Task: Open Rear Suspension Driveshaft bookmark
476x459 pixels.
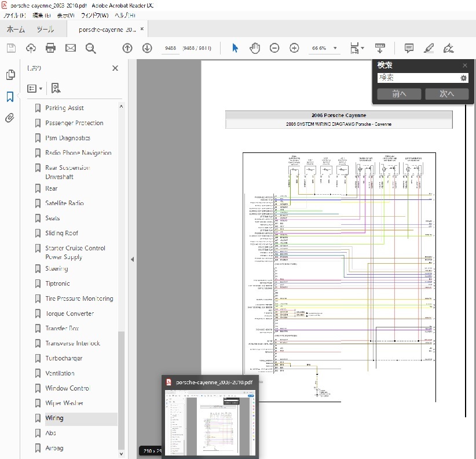Action: [67, 172]
